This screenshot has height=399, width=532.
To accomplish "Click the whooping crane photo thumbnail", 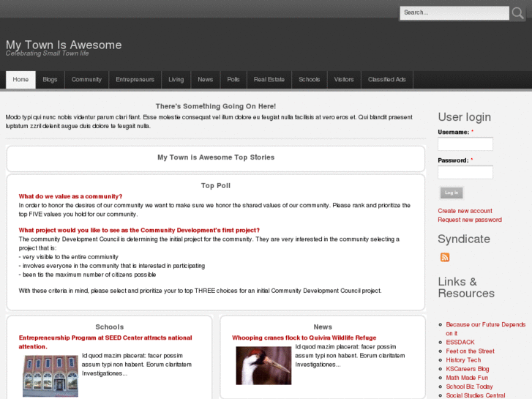I will [263, 365].
